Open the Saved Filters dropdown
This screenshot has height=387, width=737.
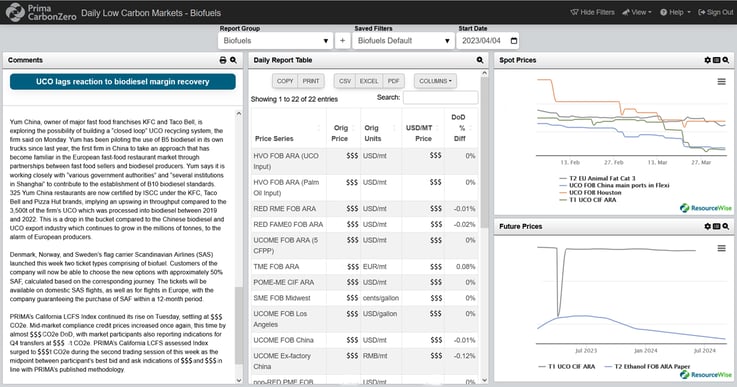click(404, 41)
